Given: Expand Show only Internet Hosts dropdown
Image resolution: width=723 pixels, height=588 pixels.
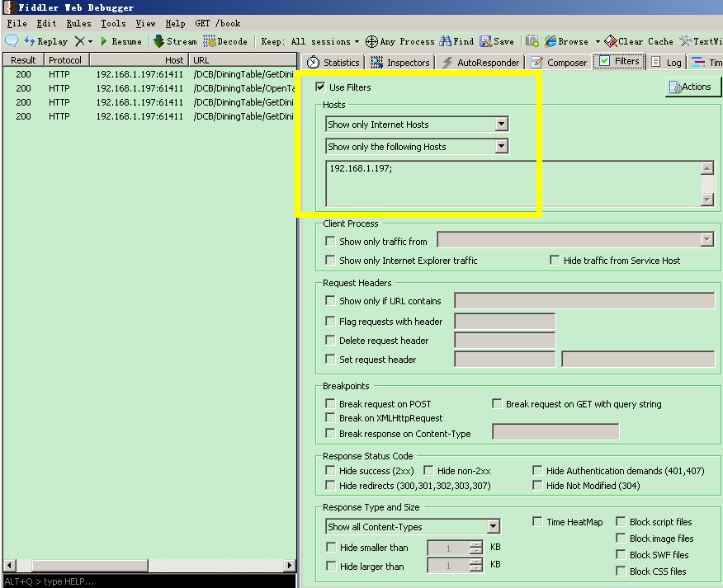Looking at the screenshot, I should click(501, 124).
